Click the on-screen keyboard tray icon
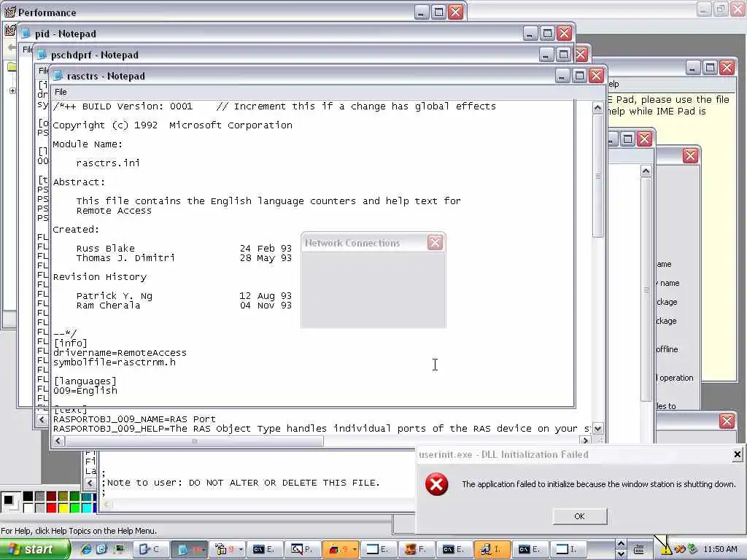The image size is (747, 560). (x=639, y=550)
